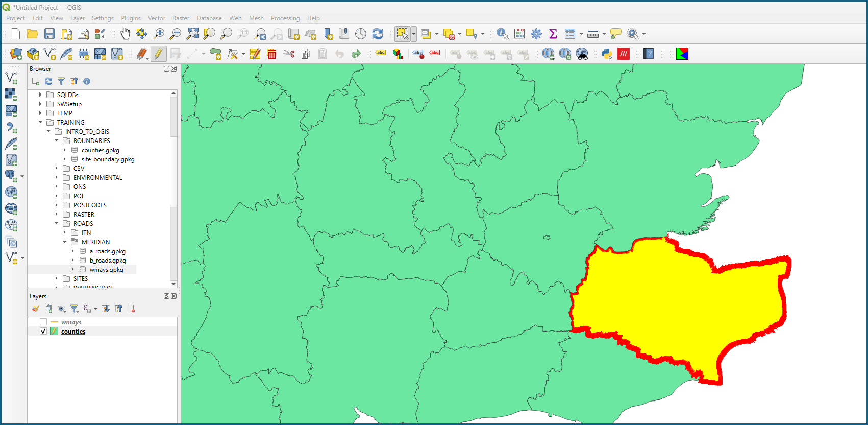Image resolution: width=868 pixels, height=425 pixels.
Task: Open the Vector menu
Action: (157, 18)
